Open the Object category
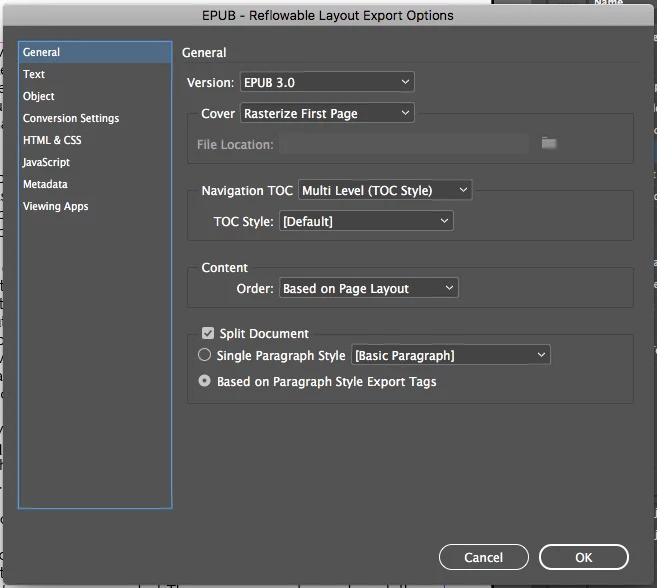This screenshot has height=588, width=657. [95, 96]
